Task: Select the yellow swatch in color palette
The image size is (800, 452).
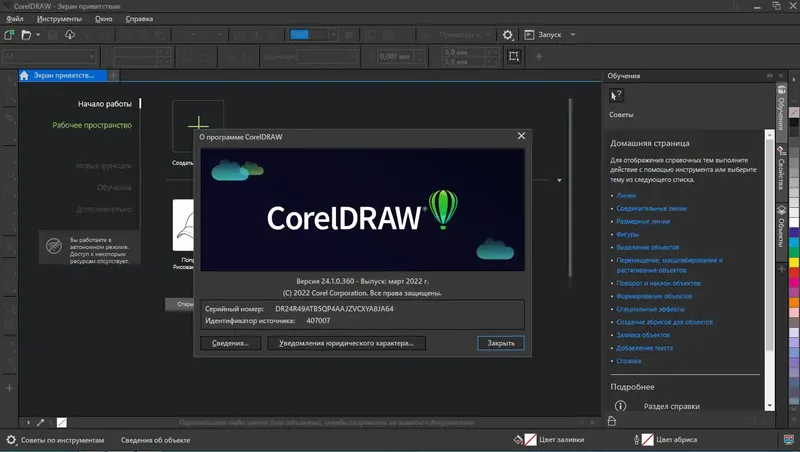Action: 794,263
